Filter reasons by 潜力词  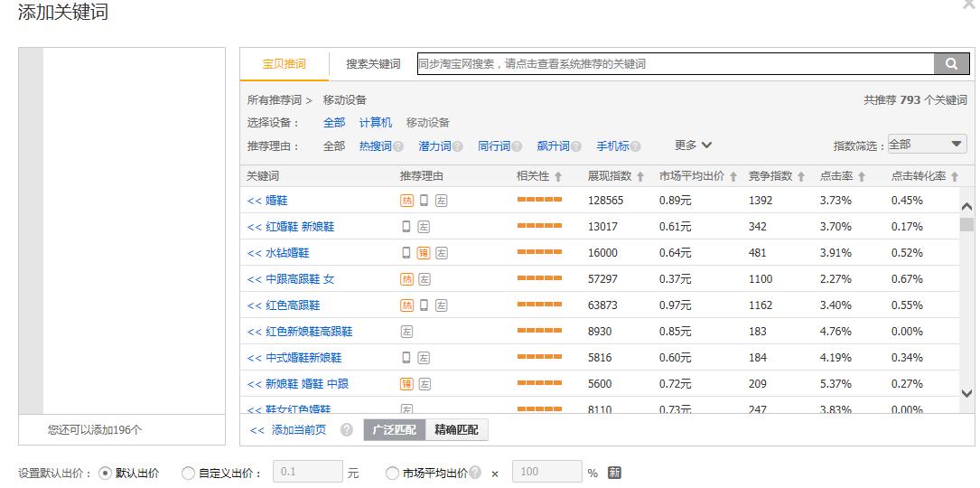434,146
